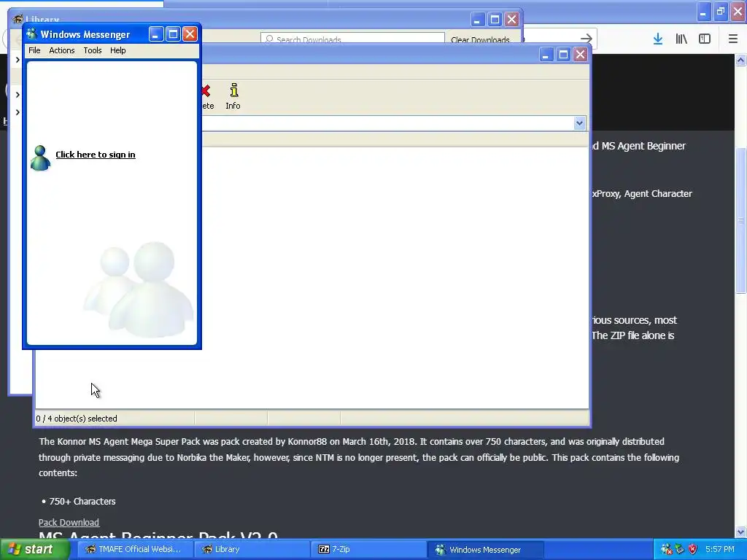Open the Help menu in Windows Messenger

(x=117, y=50)
